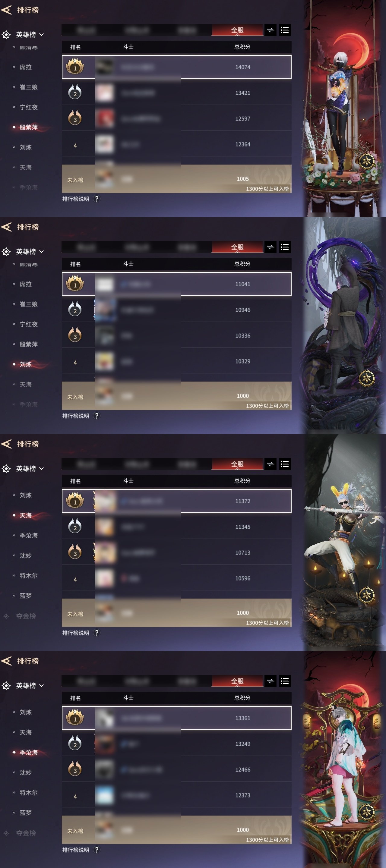Select 全服 tab above the 11041 leaderboard
Image resolution: width=386 pixels, height=868 pixels.
[x=237, y=247]
